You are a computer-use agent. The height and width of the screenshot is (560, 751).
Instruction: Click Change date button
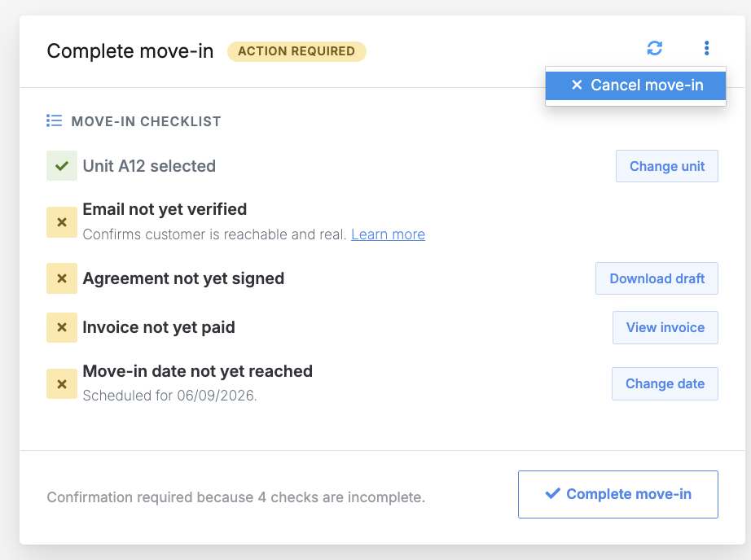click(x=665, y=384)
